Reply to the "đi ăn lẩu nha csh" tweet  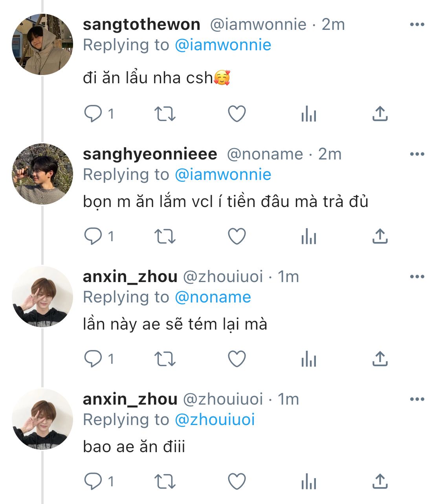(x=93, y=114)
